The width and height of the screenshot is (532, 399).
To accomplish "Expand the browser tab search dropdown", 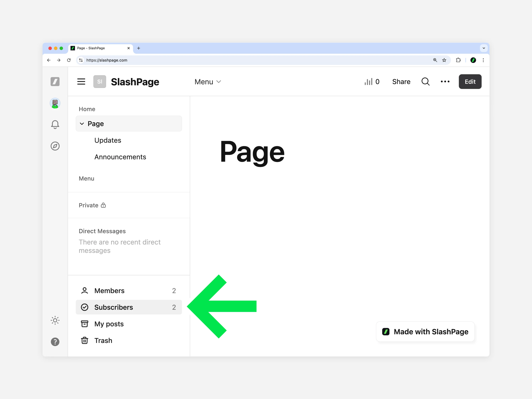I will (484, 48).
